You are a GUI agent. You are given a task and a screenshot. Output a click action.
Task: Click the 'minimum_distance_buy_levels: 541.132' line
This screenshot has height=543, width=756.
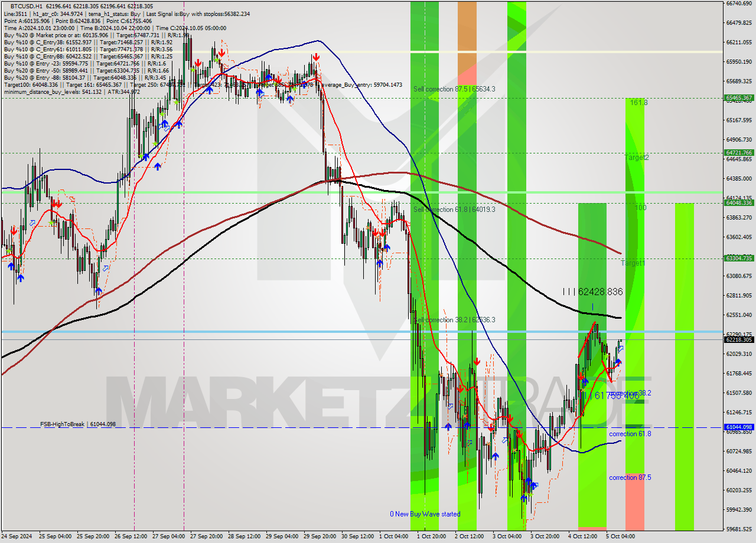point(71,91)
